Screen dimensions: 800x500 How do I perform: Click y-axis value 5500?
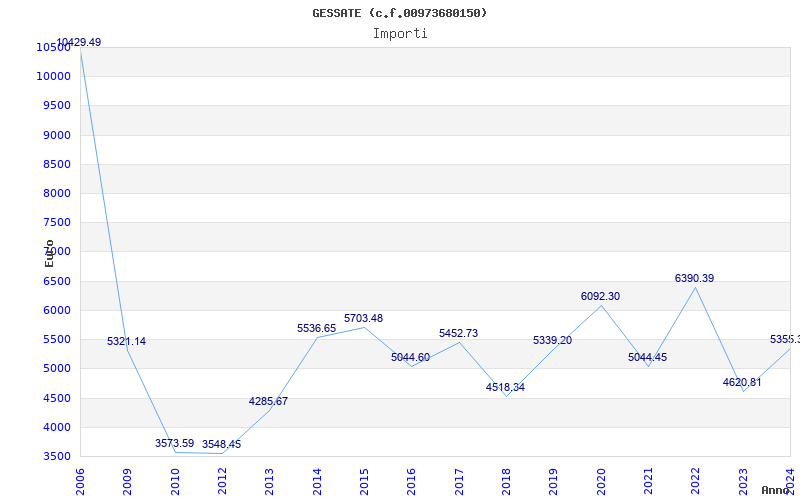pos(57,339)
